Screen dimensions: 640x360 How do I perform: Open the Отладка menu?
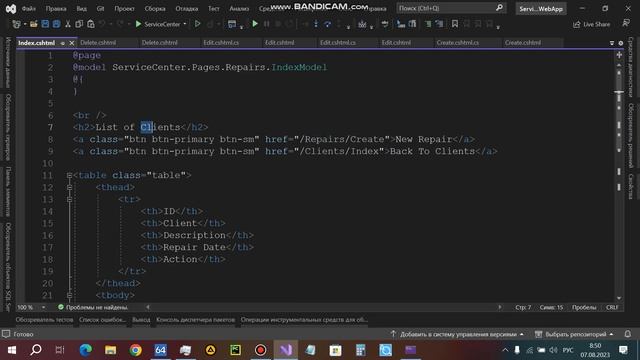[187, 9]
